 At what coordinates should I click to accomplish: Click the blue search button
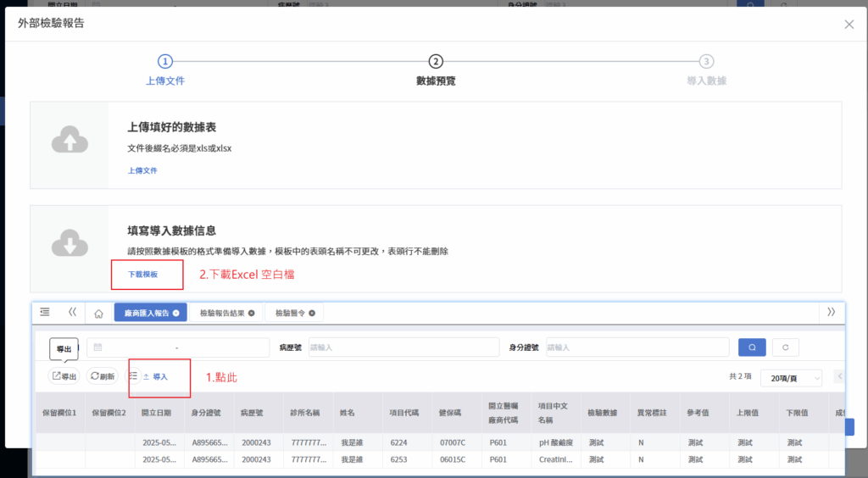pyautogui.click(x=752, y=347)
